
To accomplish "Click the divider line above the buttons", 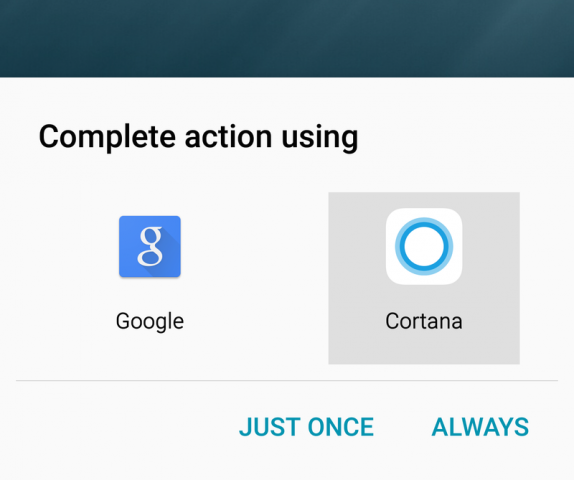I will (x=287, y=380).
